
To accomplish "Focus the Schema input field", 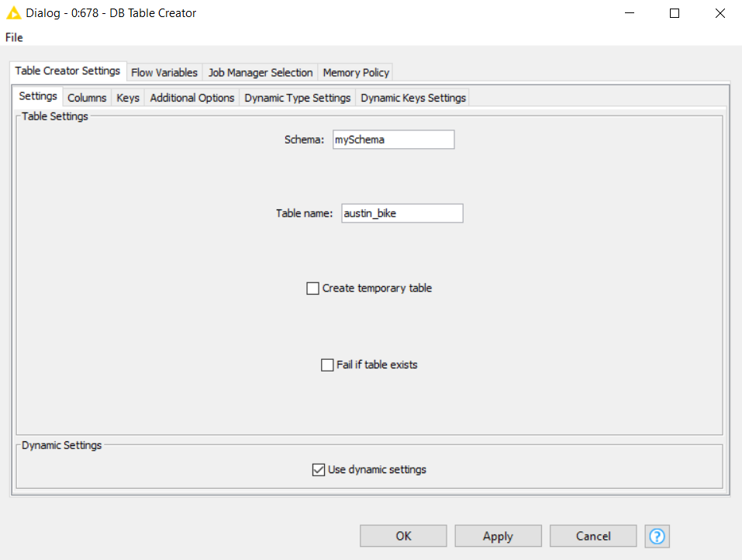I will (394, 140).
